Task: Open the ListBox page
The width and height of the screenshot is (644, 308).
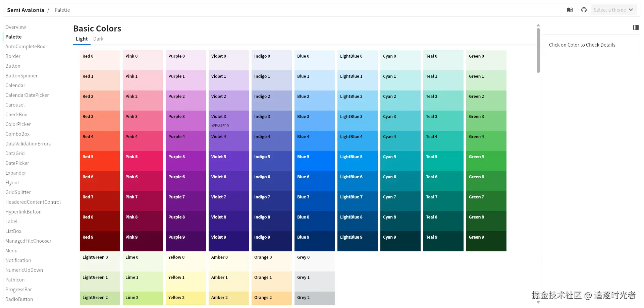Action: click(13, 231)
